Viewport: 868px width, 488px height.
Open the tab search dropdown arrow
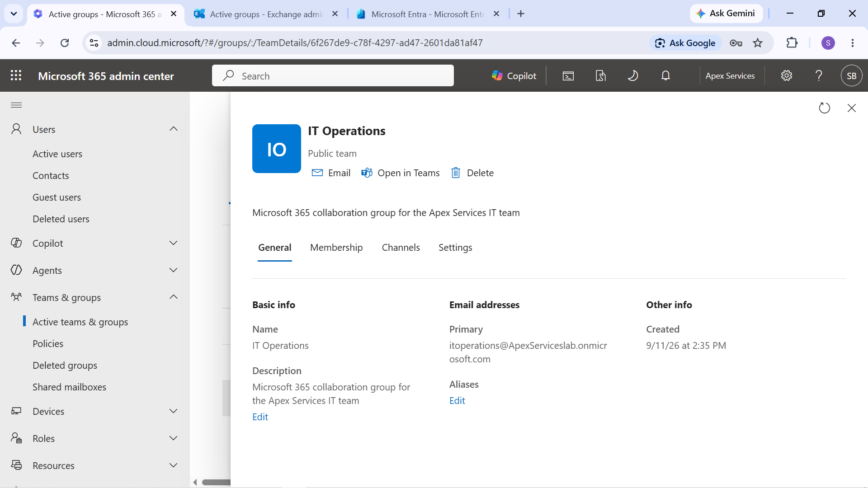point(14,14)
